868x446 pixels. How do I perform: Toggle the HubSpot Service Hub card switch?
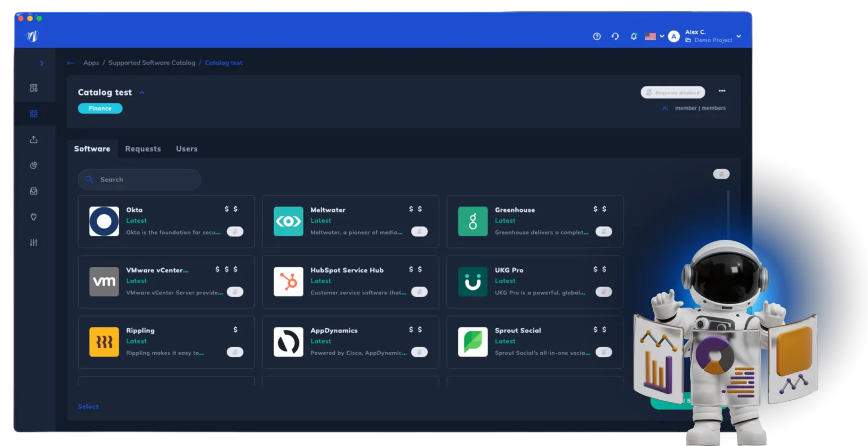click(419, 292)
